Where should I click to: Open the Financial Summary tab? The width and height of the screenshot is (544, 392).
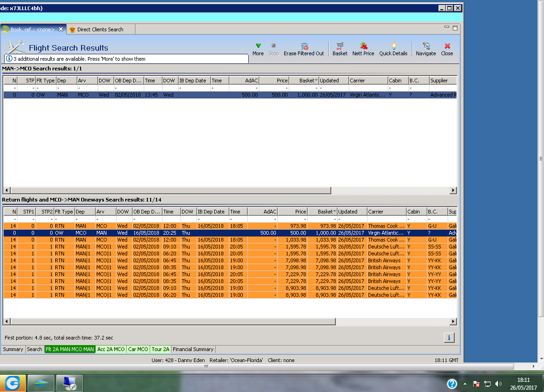coord(193,349)
